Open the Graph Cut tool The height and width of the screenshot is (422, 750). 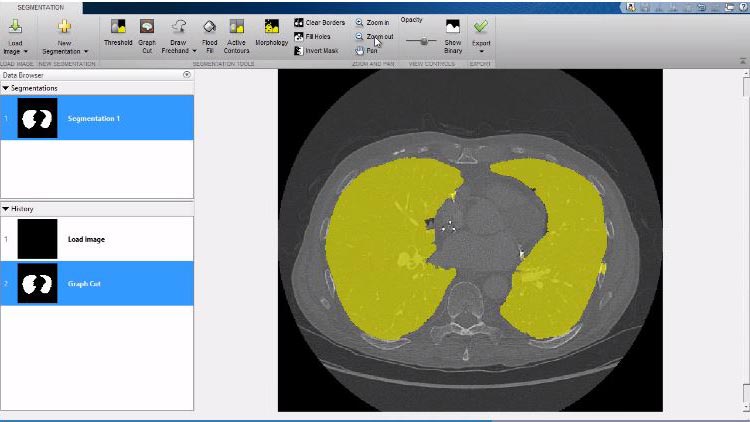(147, 28)
